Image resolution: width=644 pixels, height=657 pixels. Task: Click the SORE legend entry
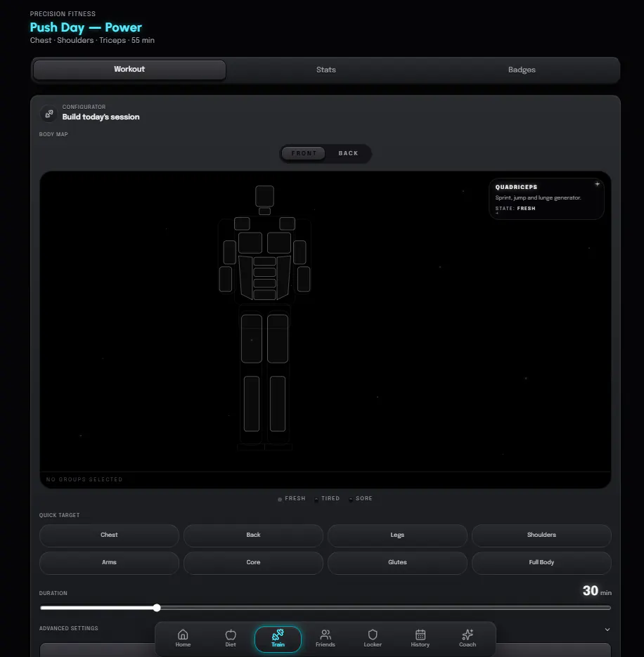click(361, 499)
